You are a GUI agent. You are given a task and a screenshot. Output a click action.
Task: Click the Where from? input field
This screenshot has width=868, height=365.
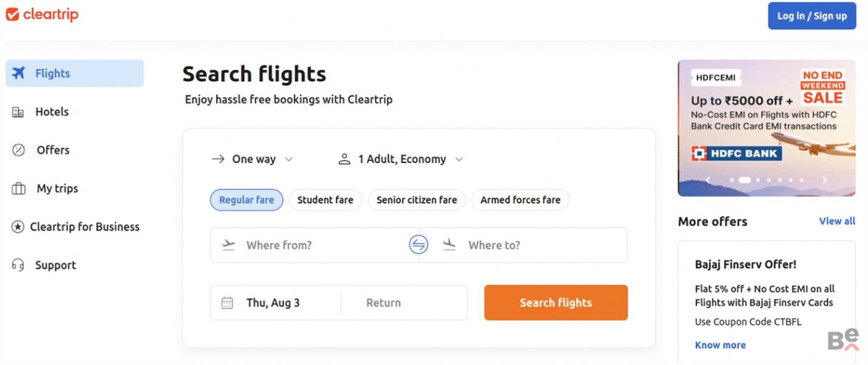point(314,245)
